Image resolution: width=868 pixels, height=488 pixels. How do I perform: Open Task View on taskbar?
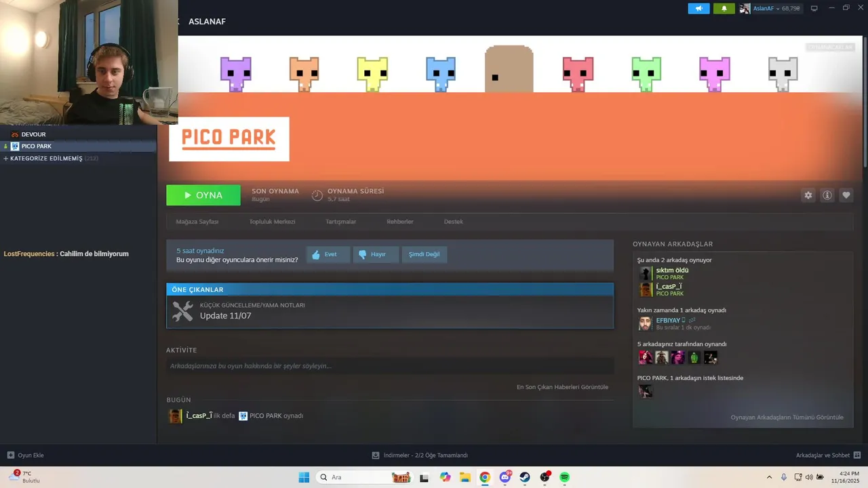coord(424,477)
